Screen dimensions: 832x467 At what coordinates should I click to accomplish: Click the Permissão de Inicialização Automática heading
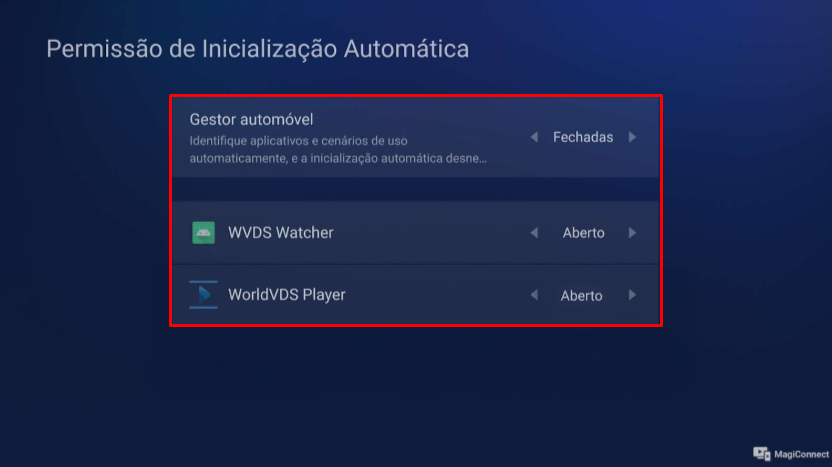point(258,49)
